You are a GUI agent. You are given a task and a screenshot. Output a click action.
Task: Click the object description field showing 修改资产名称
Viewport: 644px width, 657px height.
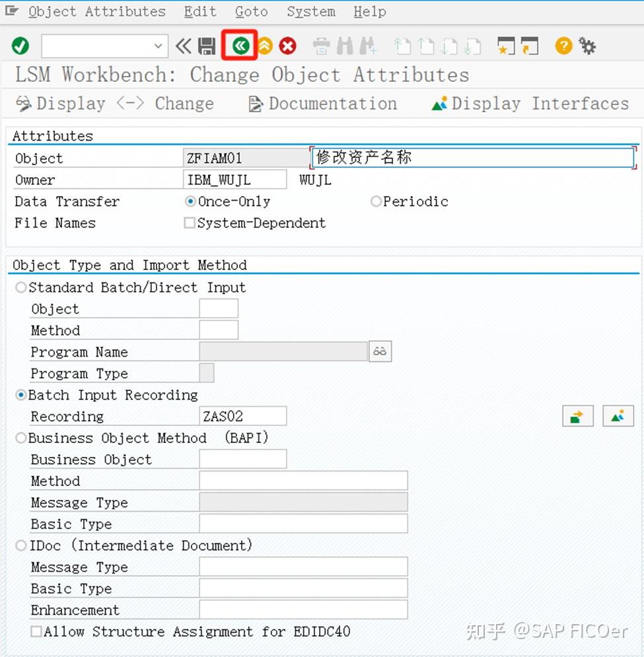[x=462, y=158]
